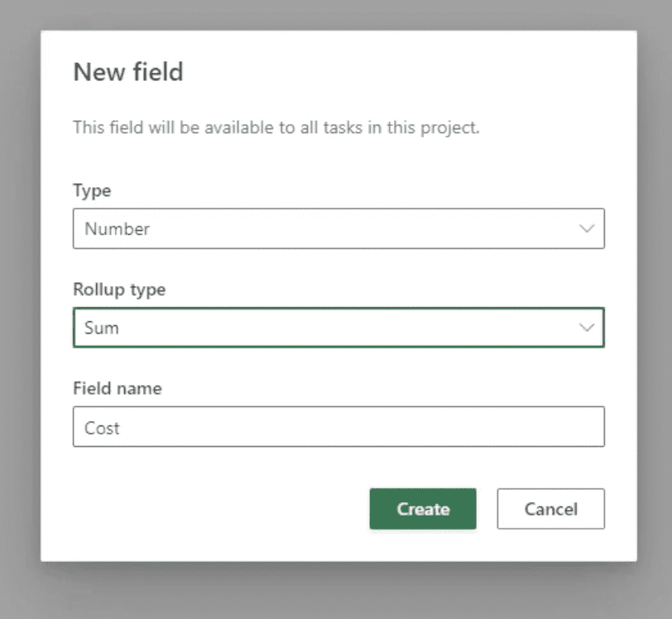Click empty middle area of Rollup type box

pos(343,328)
